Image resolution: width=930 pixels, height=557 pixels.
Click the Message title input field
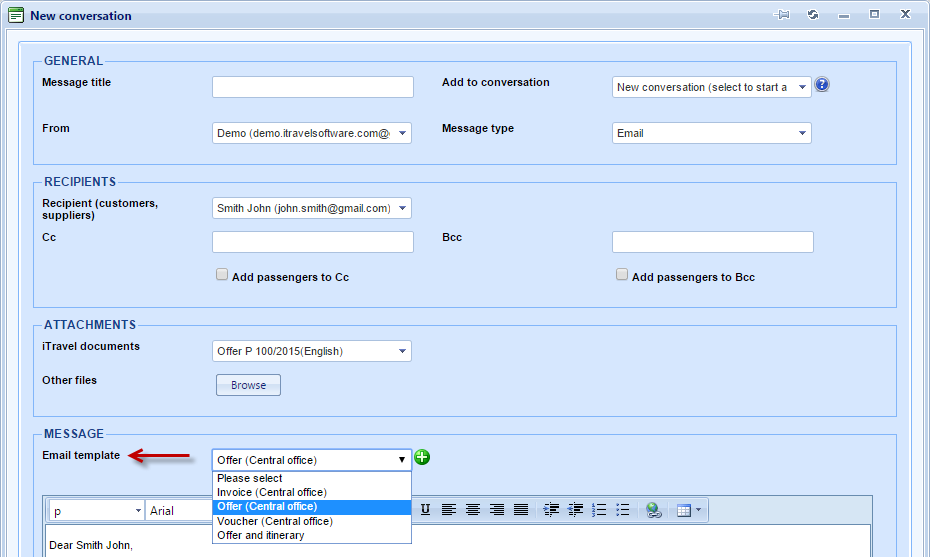pyautogui.click(x=313, y=87)
